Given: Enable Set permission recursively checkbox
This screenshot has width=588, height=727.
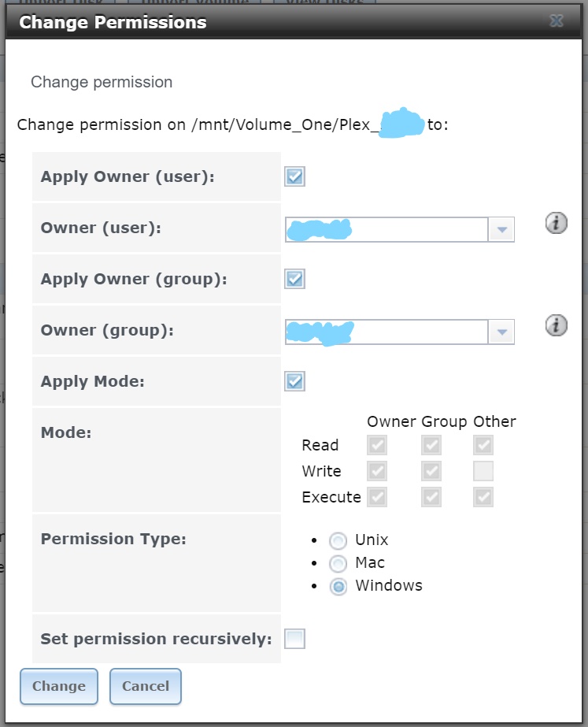Looking at the screenshot, I should 294,639.
